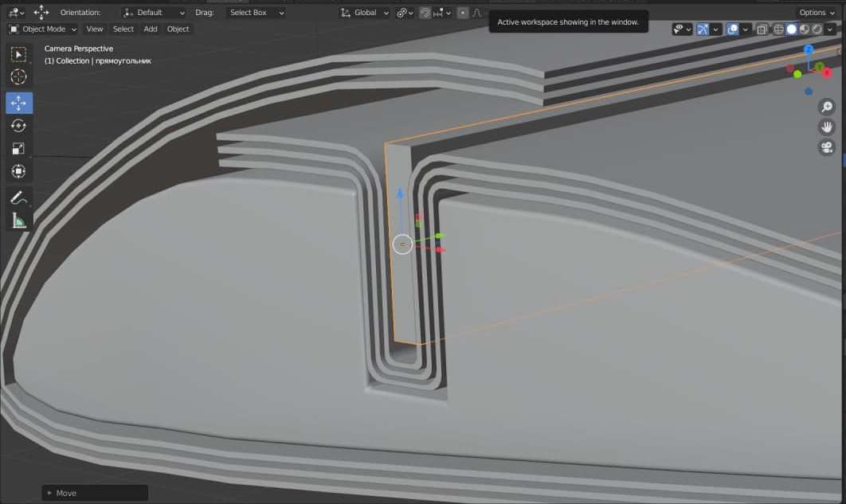846x504 pixels.
Task: Click the hand pan view button
Action: tap(826, 127)
